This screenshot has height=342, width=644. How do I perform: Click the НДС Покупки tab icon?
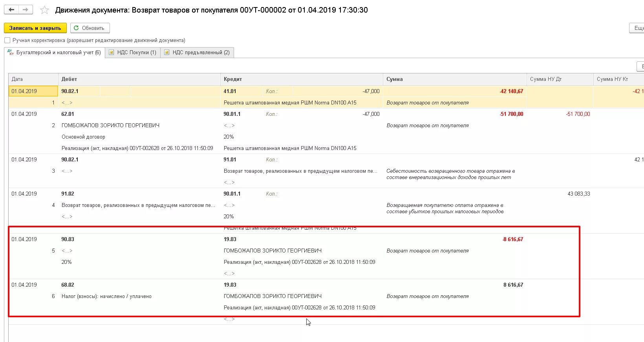click(112, 52)
